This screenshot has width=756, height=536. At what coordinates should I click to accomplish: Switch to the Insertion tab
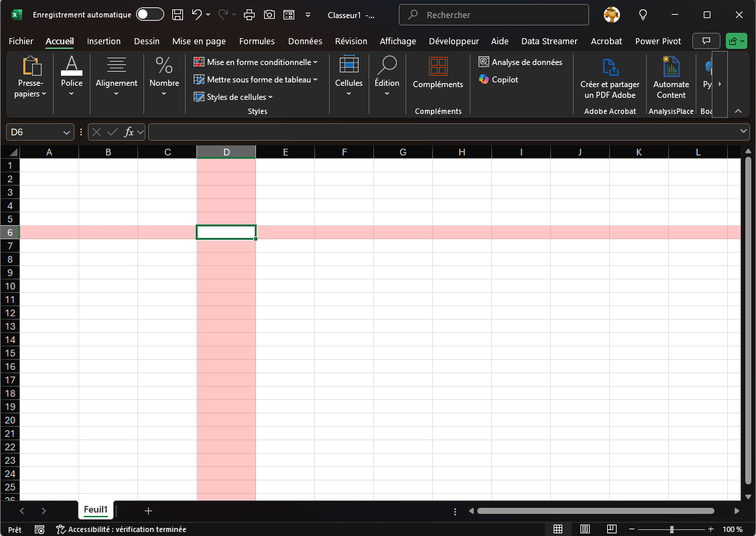104,42
